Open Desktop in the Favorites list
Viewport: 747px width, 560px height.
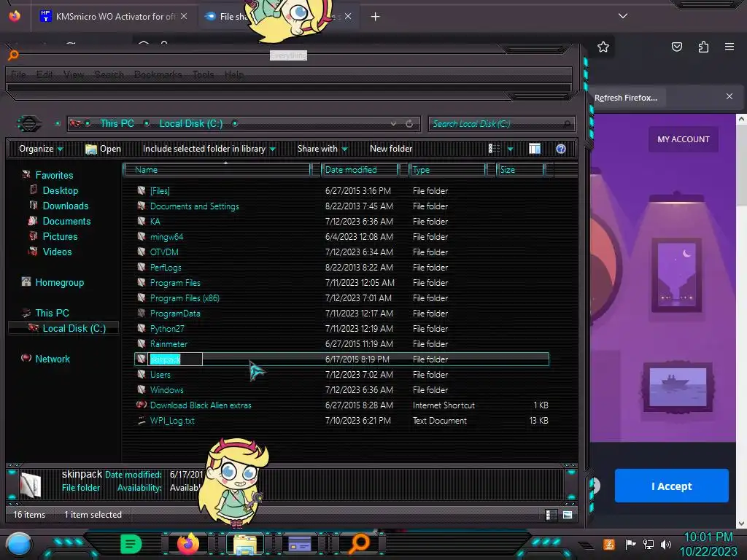[60, 190]
